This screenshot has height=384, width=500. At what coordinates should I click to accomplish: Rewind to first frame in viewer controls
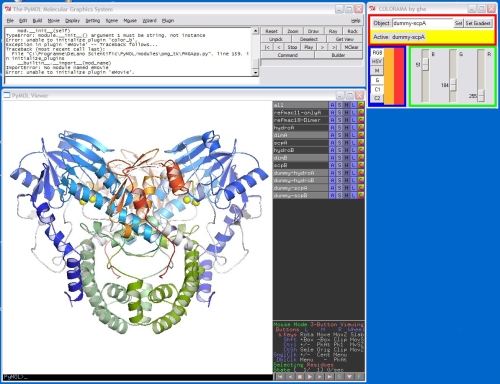(x=280, y=377)
